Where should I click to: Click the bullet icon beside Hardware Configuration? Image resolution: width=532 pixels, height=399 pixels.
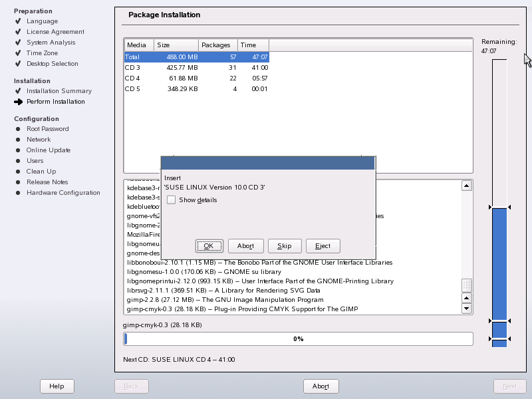coord(18,193)
